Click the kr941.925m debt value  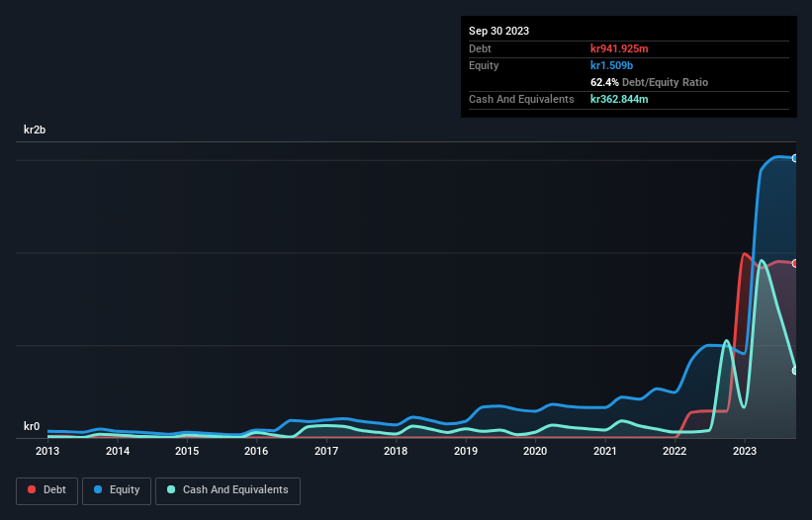tap(619, 48)
